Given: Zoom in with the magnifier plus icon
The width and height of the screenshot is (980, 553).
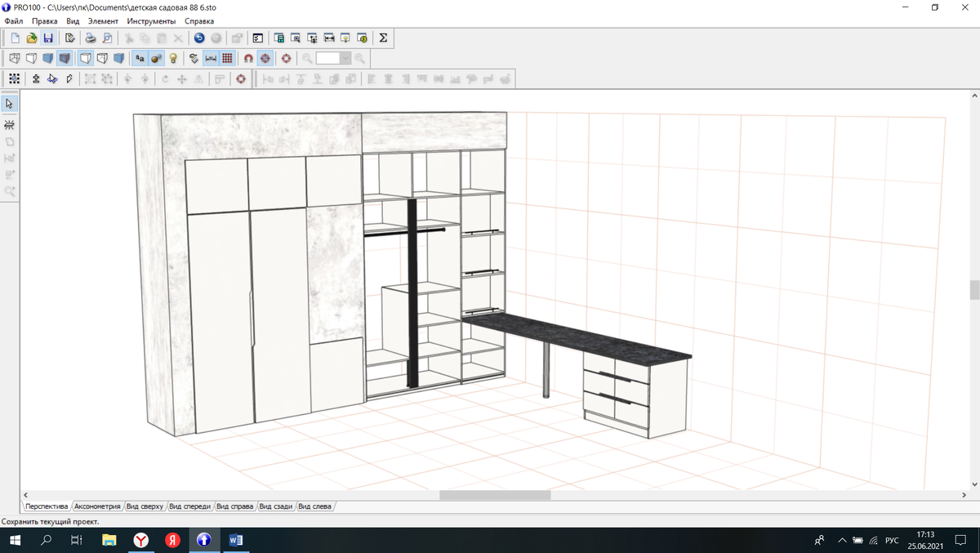Looking at the screenshot, I should click(359, 58).
